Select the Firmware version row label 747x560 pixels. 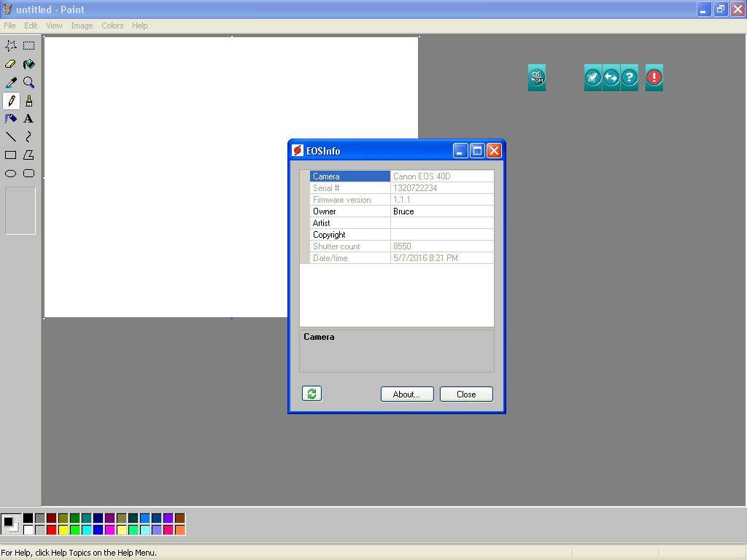click(x=341, y=200)
